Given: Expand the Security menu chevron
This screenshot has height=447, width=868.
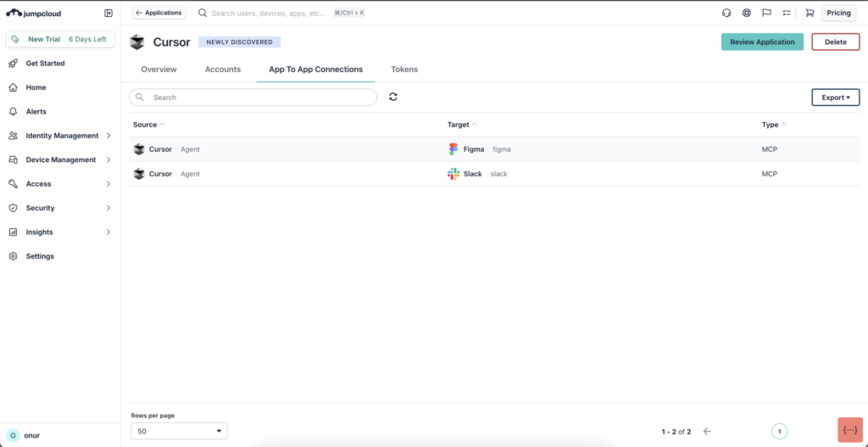Looking at the screenshot, I should tap(108, 209).
